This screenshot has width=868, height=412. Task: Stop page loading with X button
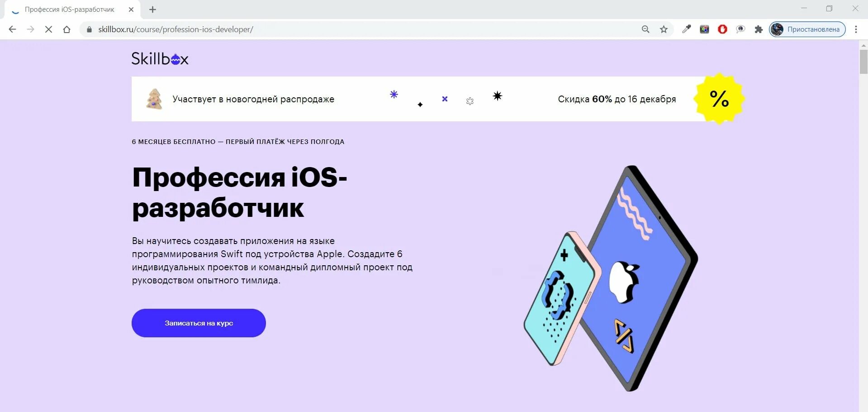click(48, 29)
